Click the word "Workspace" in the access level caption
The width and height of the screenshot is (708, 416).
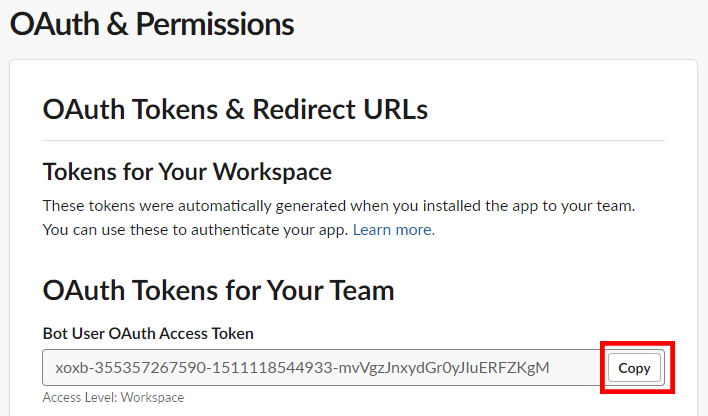coord(151,397)
